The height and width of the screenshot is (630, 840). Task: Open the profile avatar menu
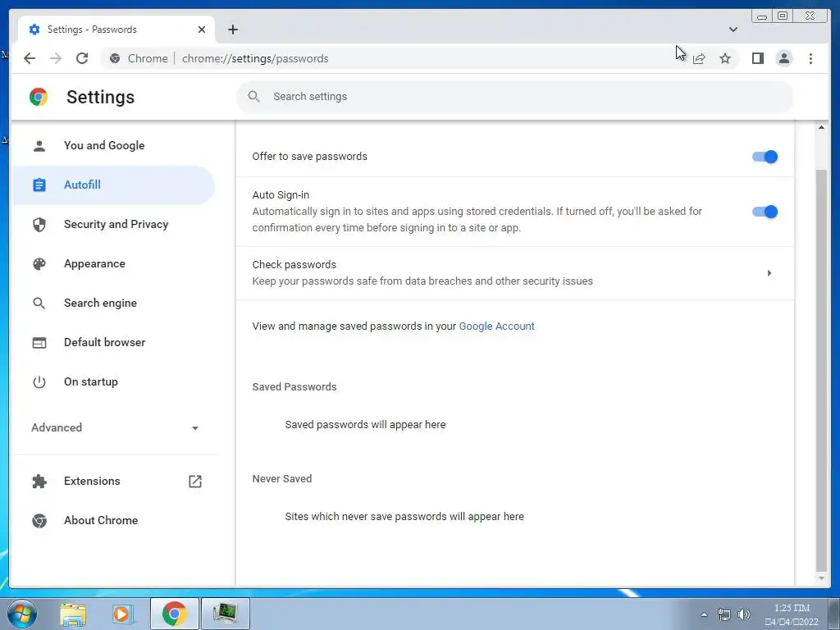pos(783,58)
